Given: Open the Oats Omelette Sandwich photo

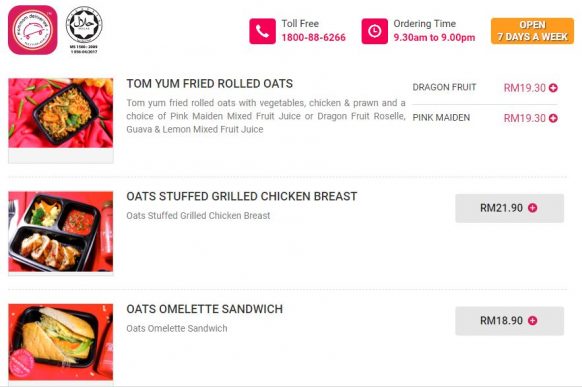Looking at the screenshot, I should click(x=61, y=342).
